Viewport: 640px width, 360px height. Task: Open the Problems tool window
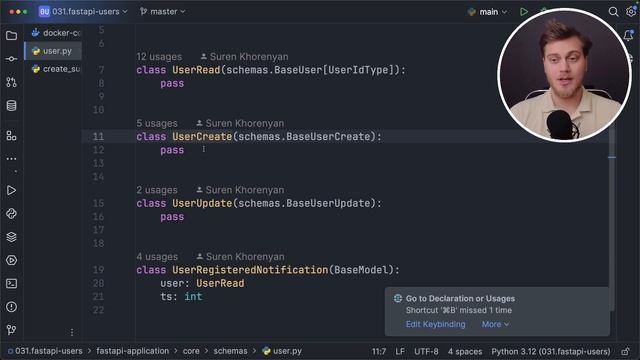tap(11, 307)
